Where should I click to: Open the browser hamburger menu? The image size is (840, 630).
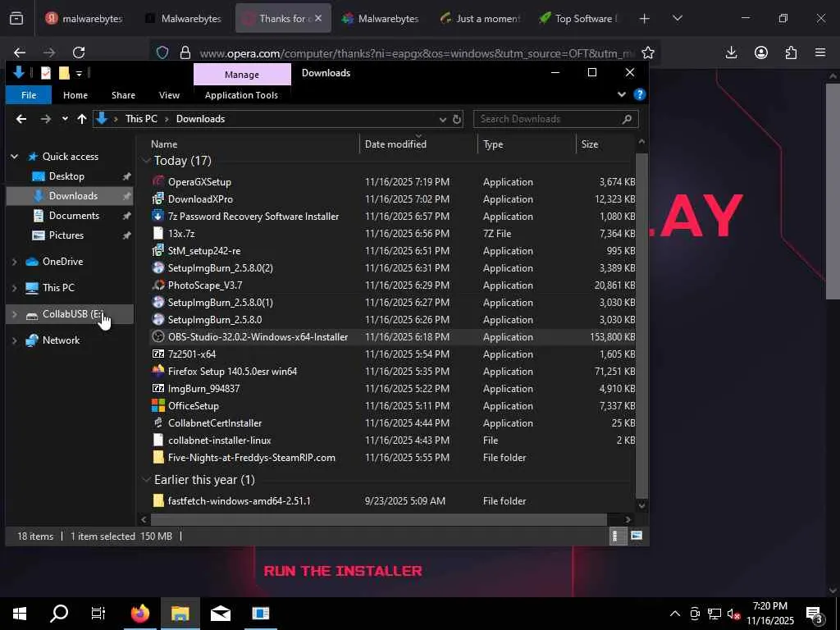click(820, 52)
